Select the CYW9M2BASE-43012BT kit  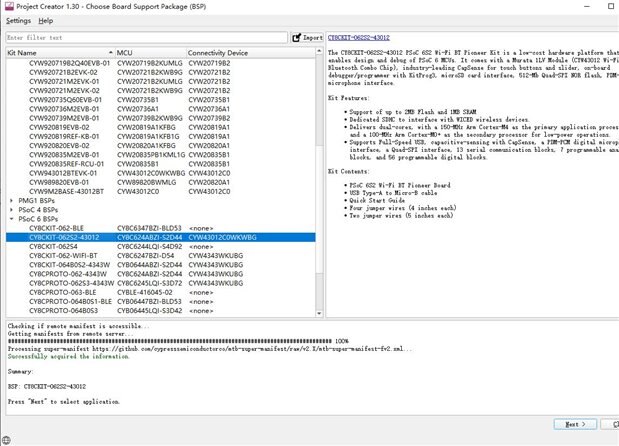point(66,191)
